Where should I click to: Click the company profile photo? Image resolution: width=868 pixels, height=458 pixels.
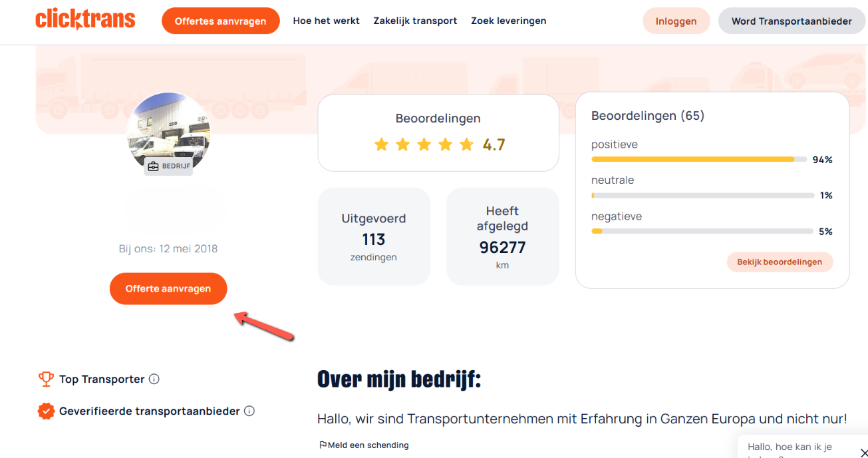168,130
